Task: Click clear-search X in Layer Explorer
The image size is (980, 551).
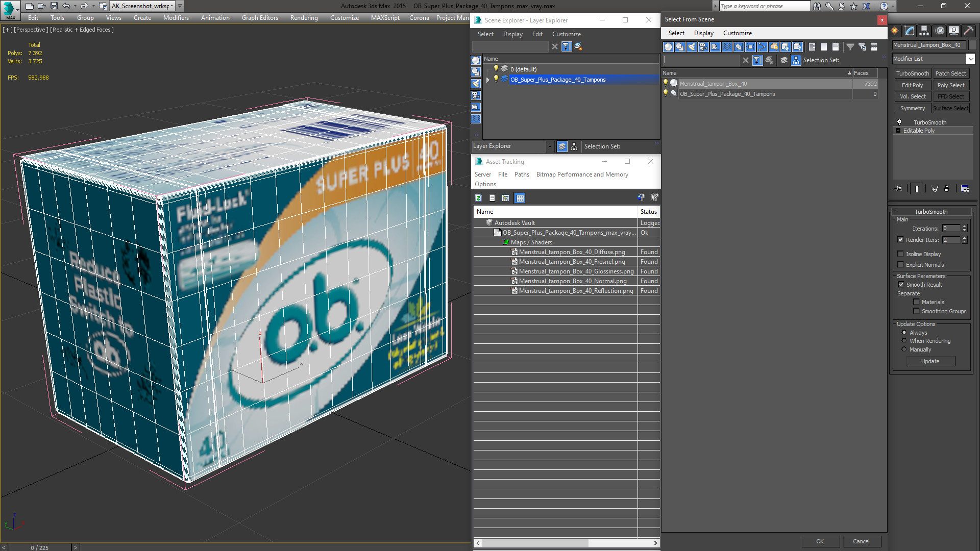Action: tap(555, 46)
